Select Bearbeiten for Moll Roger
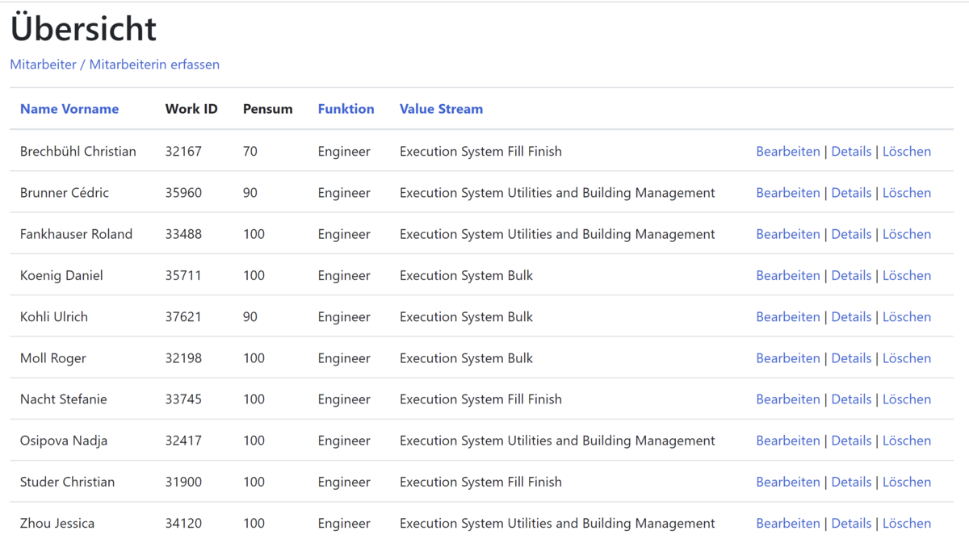Viewport: 969px width, 560px height. [x=787, y=358]
